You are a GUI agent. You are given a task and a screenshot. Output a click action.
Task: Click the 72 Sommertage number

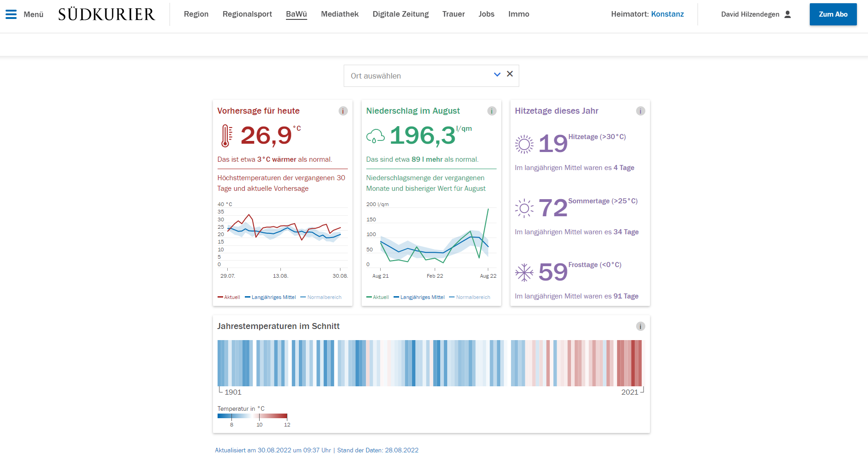[553, 208]
